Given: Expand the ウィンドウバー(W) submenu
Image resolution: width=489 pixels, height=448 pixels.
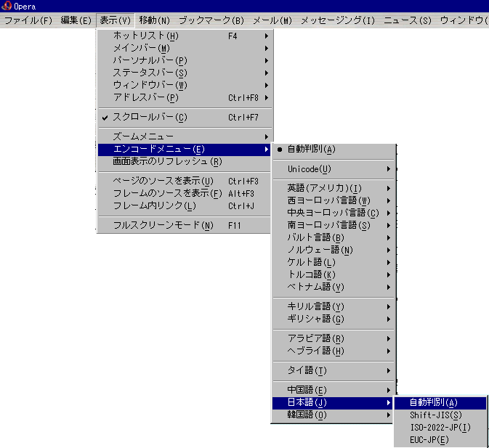Looking at the screenshot, I should point(184,85).
